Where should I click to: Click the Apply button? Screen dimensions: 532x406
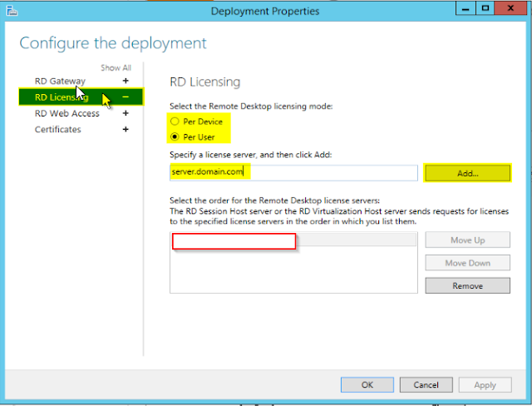click(485, 384)
